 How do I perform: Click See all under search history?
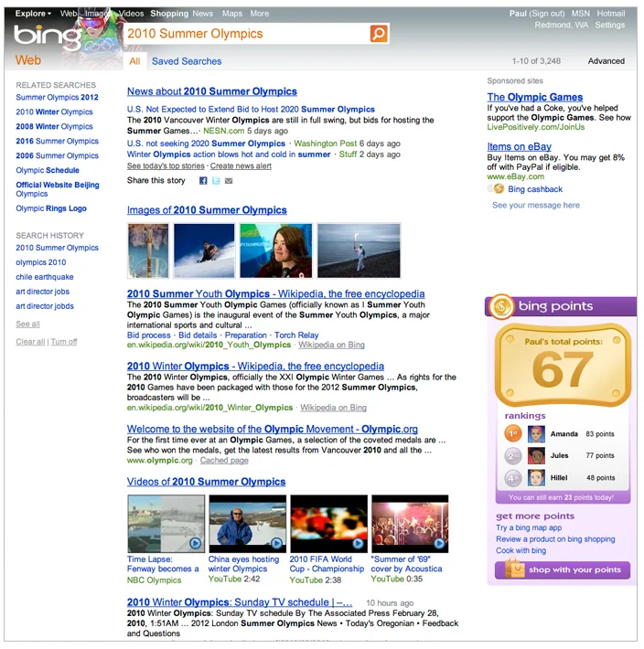click(27, 324)
